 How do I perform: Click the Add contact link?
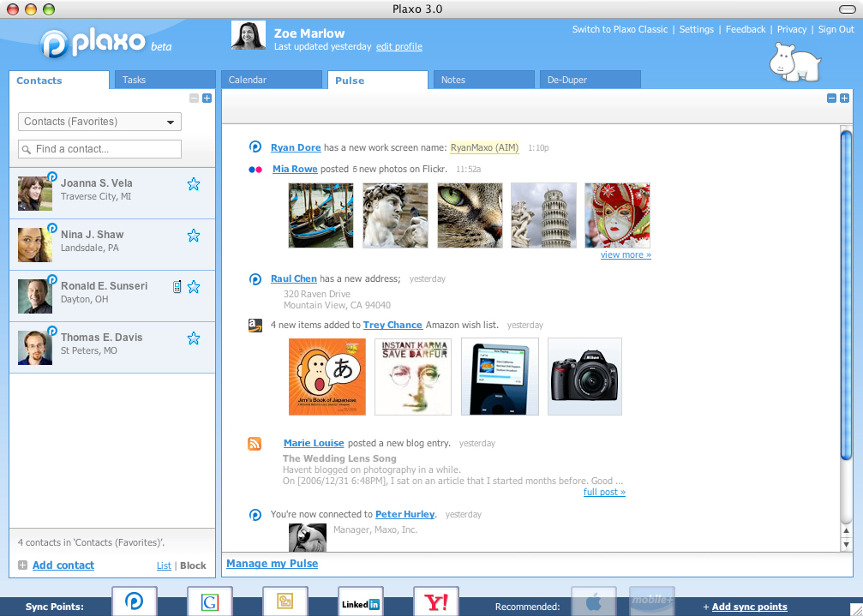tap(63, 565)
